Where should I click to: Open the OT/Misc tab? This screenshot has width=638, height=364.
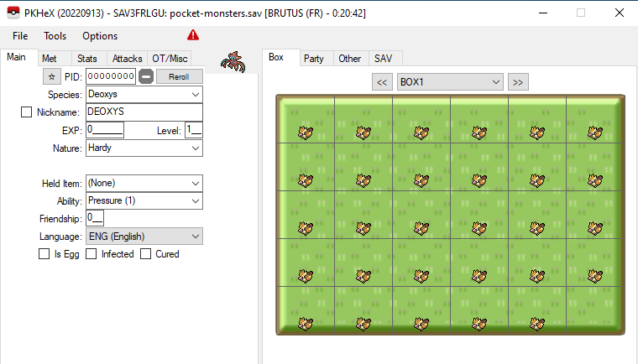pyautogui.click(x=170, y=59)
